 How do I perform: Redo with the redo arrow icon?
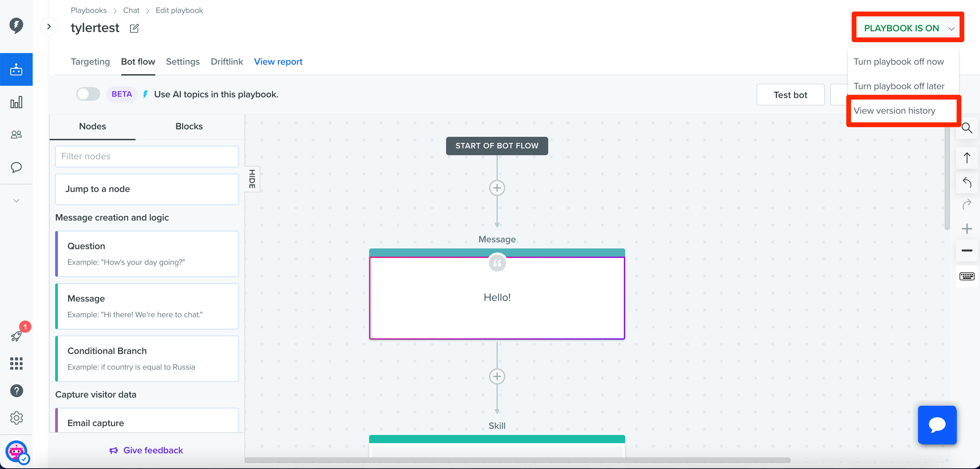[967, 205]
